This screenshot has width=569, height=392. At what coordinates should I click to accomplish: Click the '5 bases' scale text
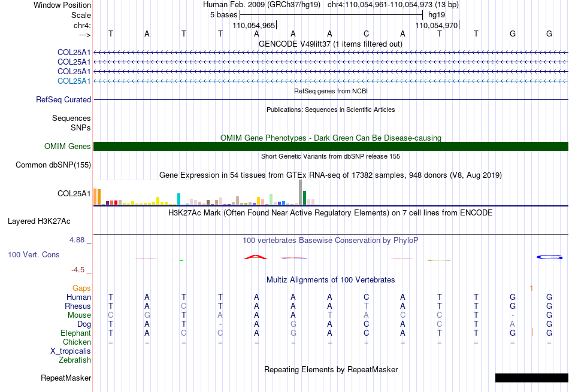[223, 15]
